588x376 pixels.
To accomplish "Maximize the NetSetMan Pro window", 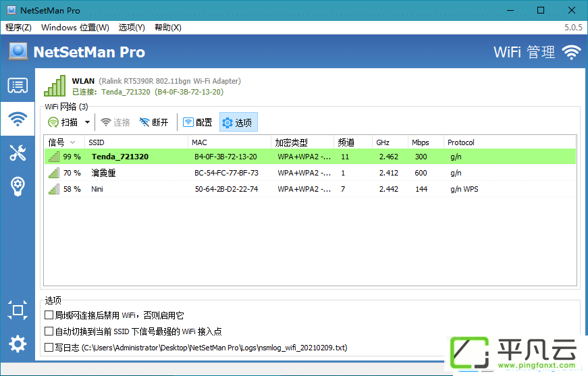I will tap(541, 10).
